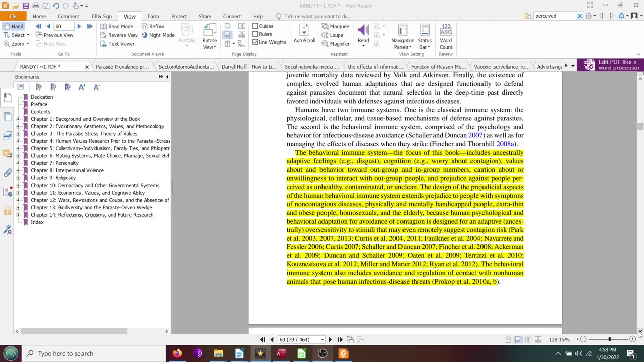The height and width of the screenshot is (362, 644).
Task: Click Previous View button
Action: point(55,35)
